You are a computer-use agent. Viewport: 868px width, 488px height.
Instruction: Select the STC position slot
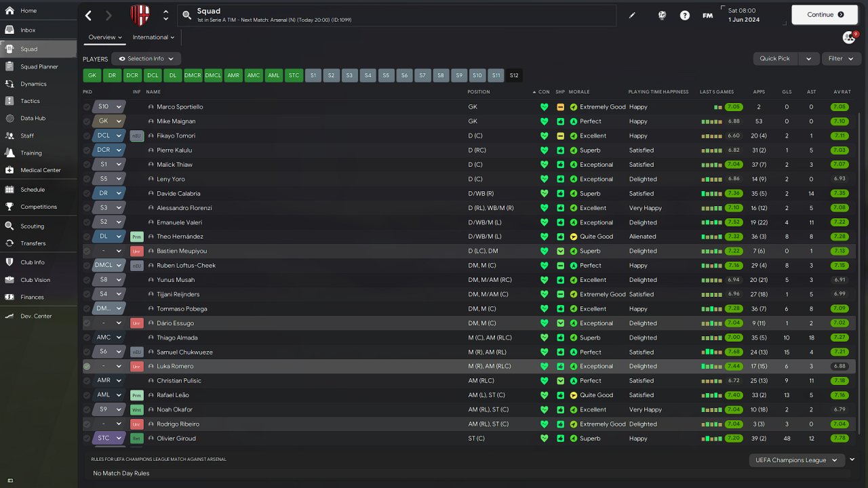tap(294, 75)
